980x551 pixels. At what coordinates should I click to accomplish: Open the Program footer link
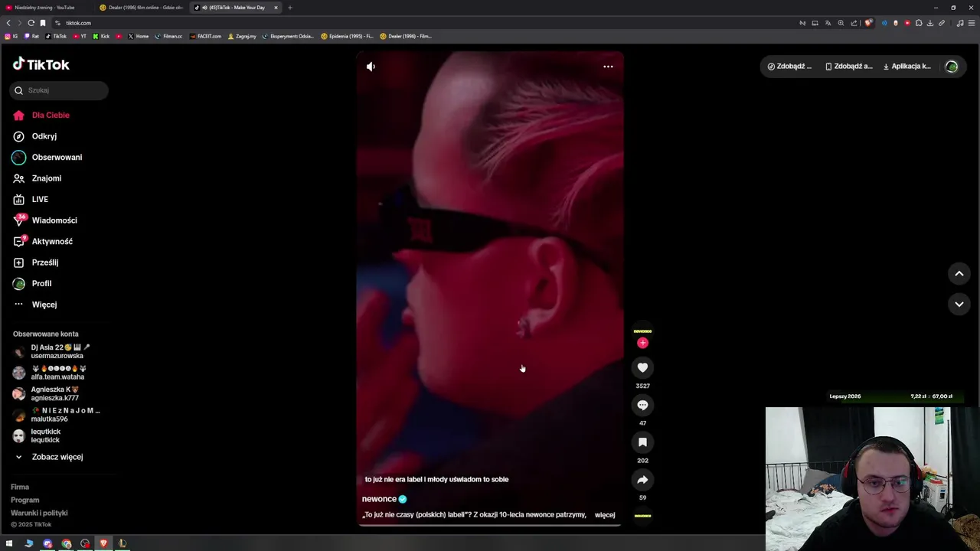(x=24, y=500)
